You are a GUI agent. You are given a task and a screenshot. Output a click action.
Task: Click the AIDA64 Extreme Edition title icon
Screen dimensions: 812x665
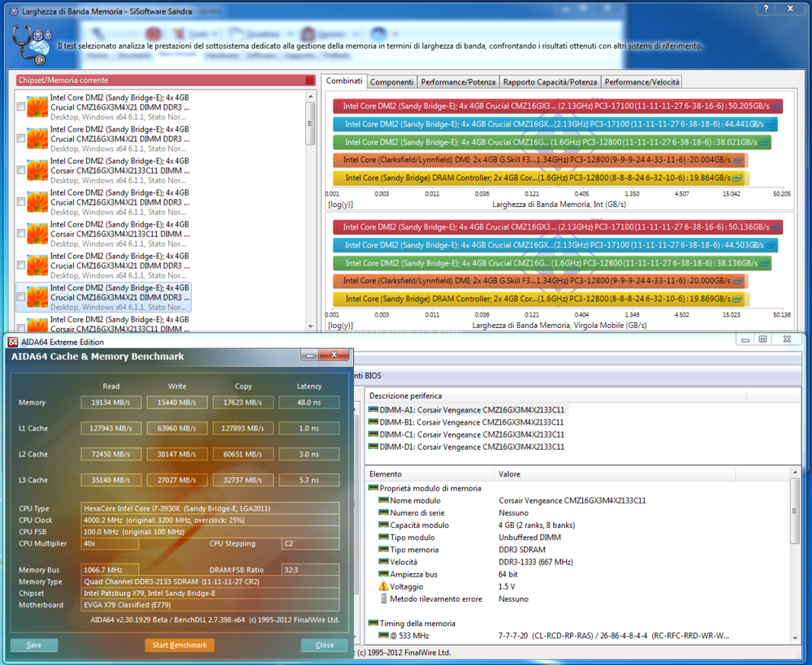pyautogui.click(x=13, y=342)
